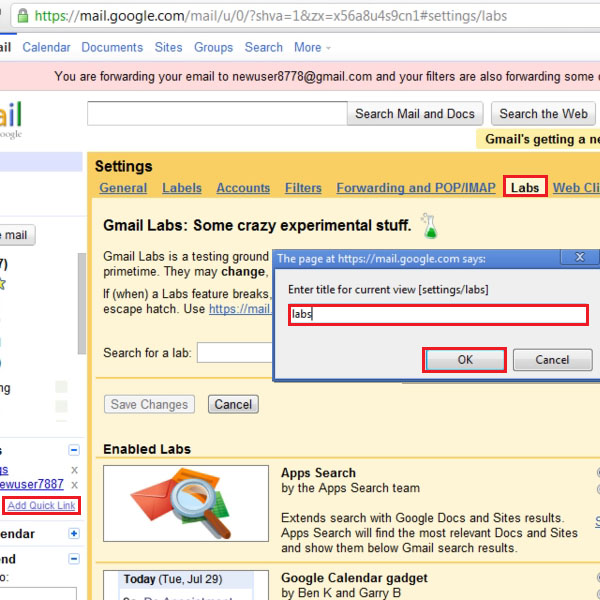Switch to the General settings tab
Image resolution: width=600 pixels, height=600 pixels.
[123, 188]
